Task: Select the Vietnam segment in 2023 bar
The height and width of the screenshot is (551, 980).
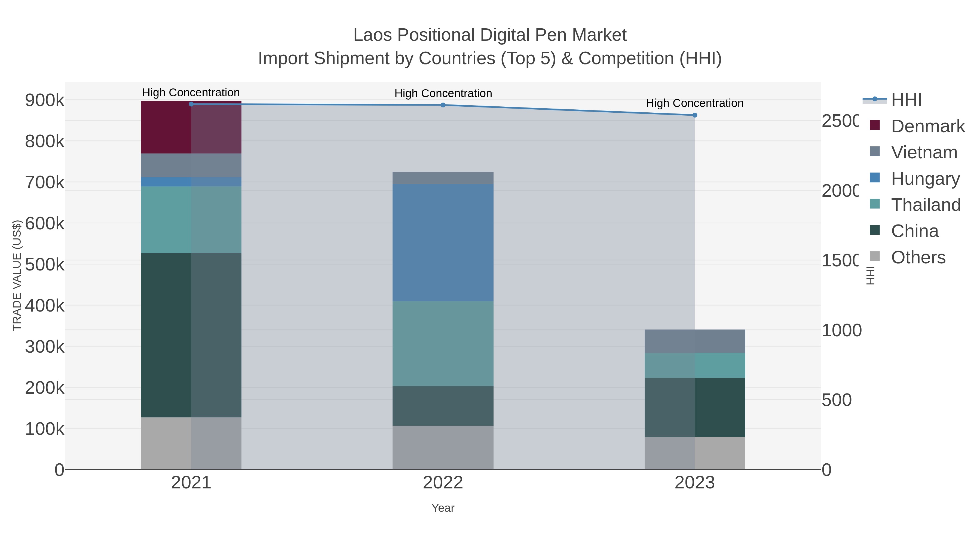Action: coord(695,341)
